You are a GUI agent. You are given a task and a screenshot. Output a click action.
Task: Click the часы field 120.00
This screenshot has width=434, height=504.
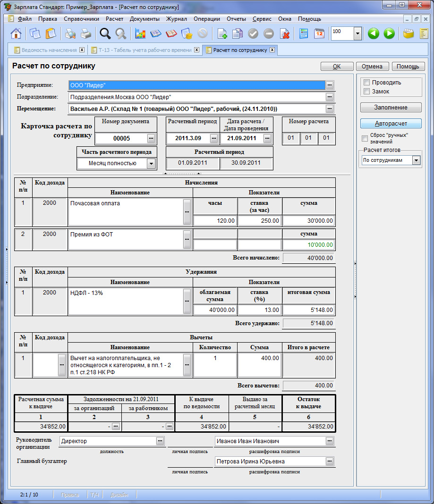click(215, 221)
